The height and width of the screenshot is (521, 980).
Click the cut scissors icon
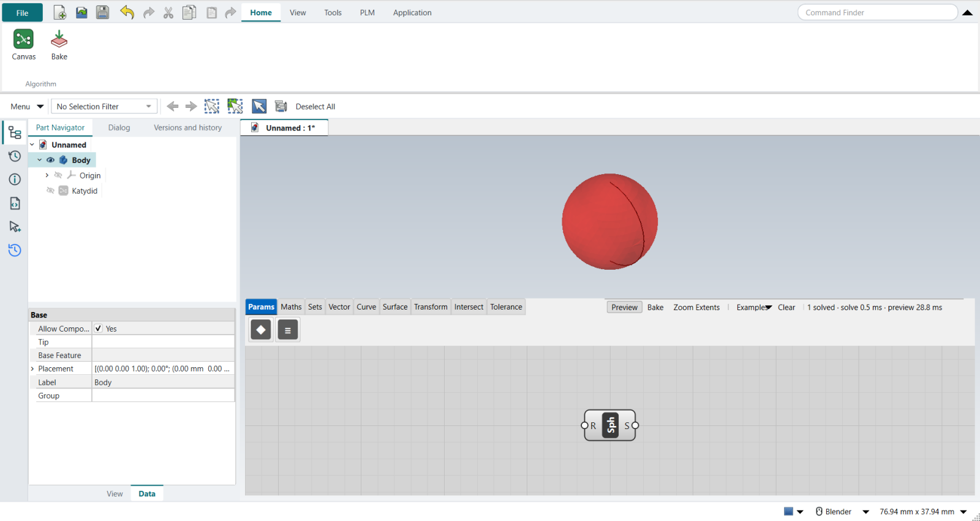tap(168, 12)
